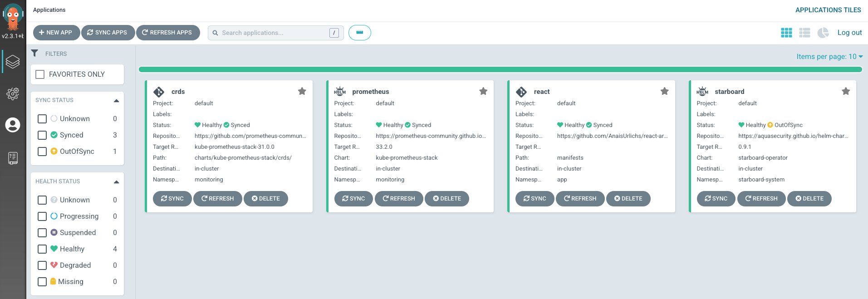This screenshot has width=868, height=299.
Task: Refresh the react application
Action: tap(580, 199)
